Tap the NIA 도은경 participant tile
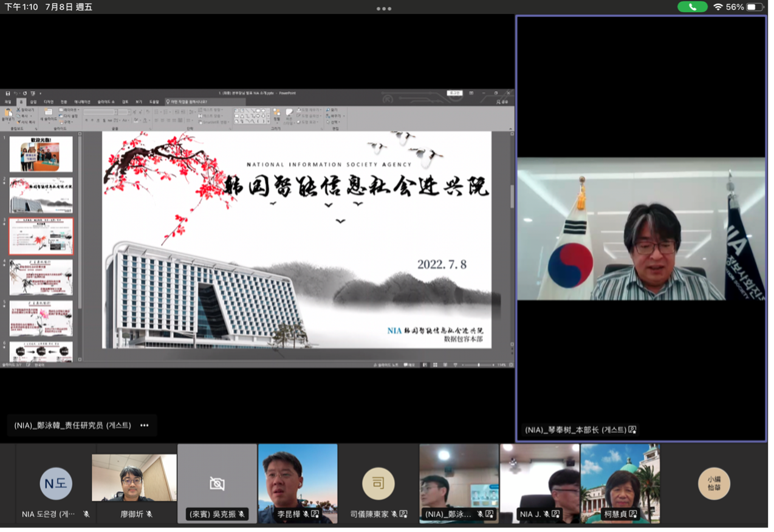The height and width of the screenshot is (532, 774). point(56,484)
